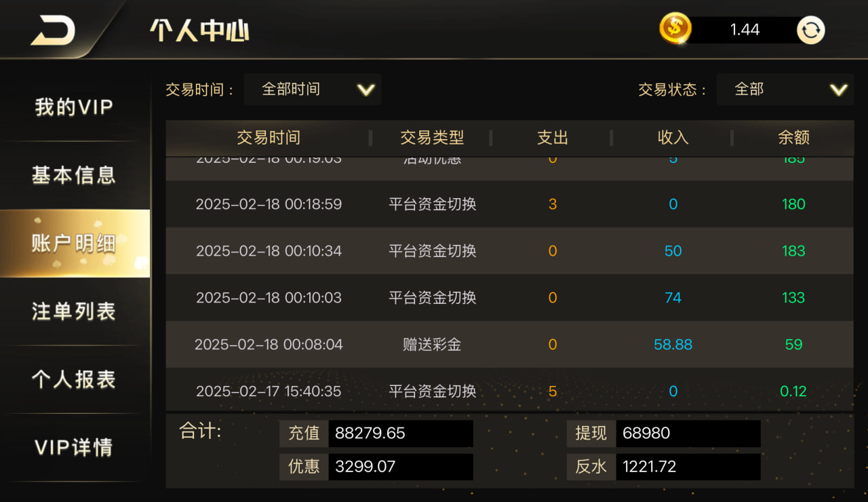868x502 pixels.
Task: Select the 全部时间 combo box
Action: tap(313, 90)
